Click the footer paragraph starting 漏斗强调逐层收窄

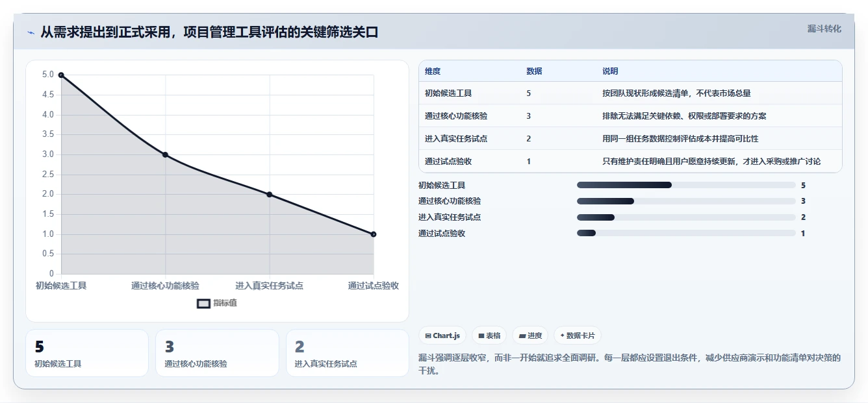tap(630, 364)
